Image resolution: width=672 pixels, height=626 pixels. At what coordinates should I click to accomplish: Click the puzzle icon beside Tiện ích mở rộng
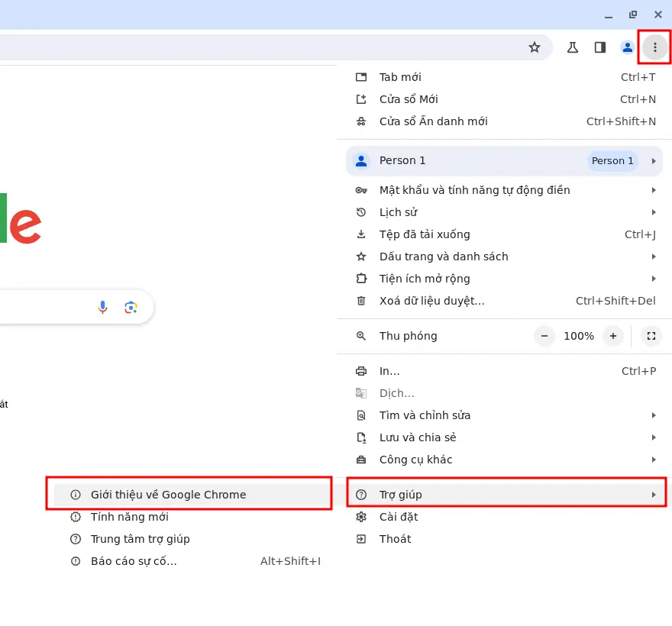(361, 279)
